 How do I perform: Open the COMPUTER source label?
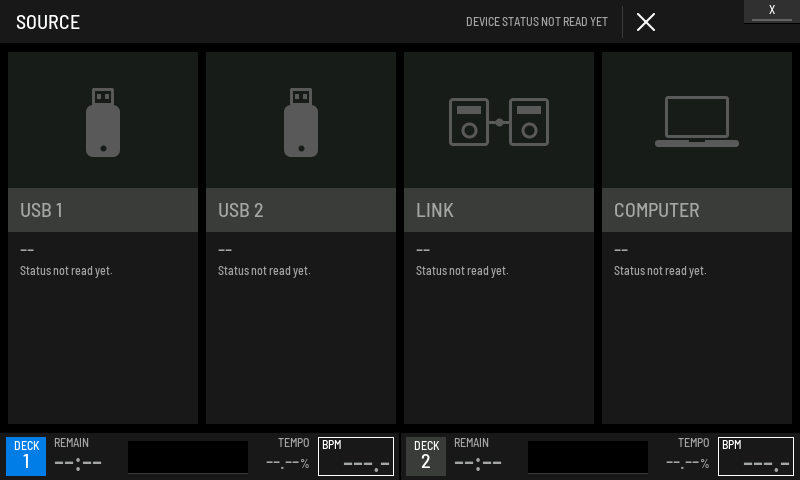click(697, 210)
